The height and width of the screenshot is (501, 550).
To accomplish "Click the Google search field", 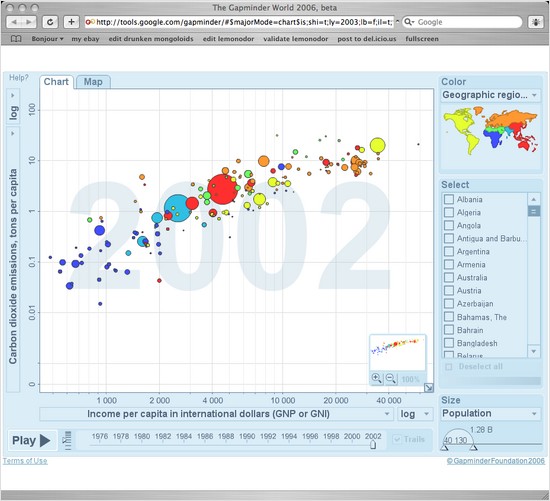I will click(x=462, y=22).
